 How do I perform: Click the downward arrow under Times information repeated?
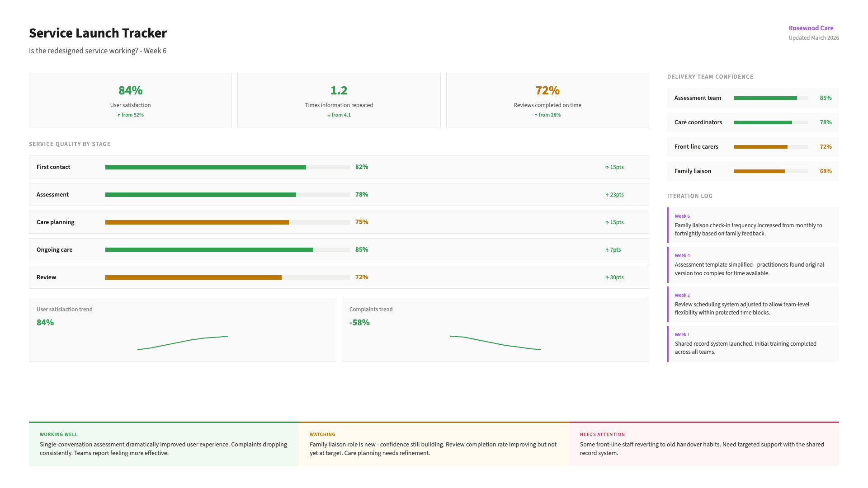(x=329, y=115)
